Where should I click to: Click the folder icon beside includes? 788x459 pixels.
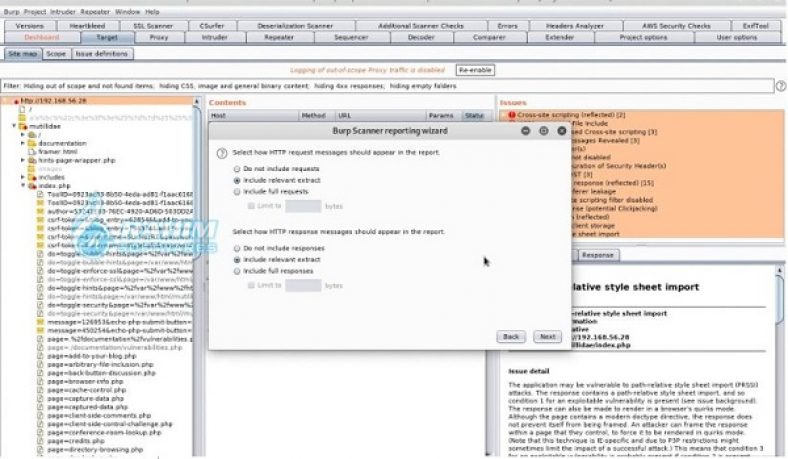(x=33, y=177)
